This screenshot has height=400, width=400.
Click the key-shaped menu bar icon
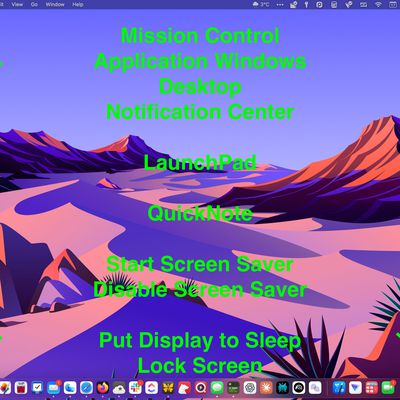(x=306, y=5)
